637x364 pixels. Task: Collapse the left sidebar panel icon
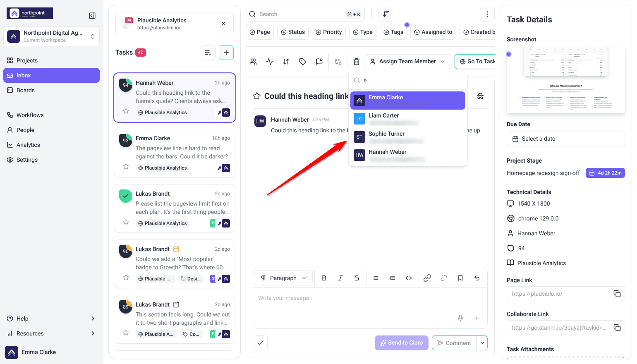[92, 16]
